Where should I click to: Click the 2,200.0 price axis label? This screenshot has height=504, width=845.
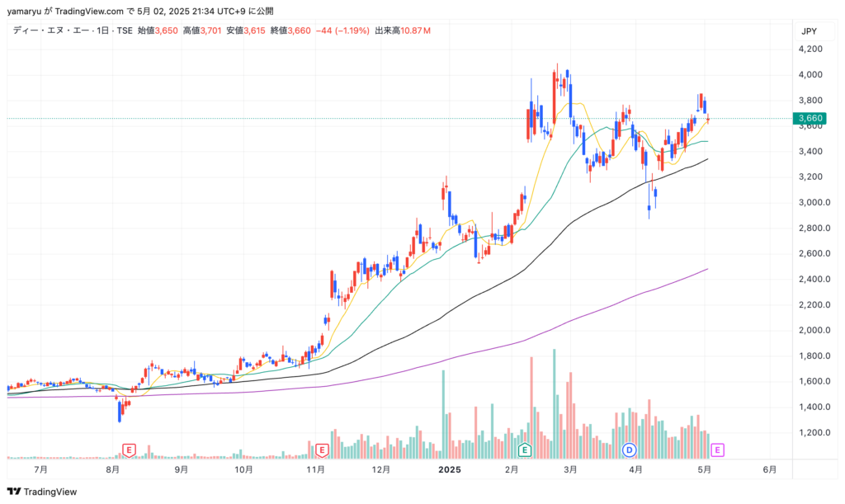[x=814, y=304]
